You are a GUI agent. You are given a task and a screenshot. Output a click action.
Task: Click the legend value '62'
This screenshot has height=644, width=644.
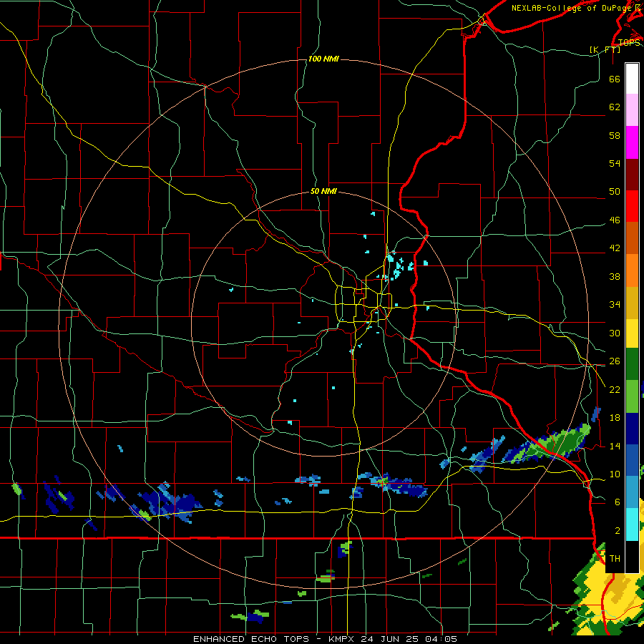pyautogui.click(x=615, y=107)
